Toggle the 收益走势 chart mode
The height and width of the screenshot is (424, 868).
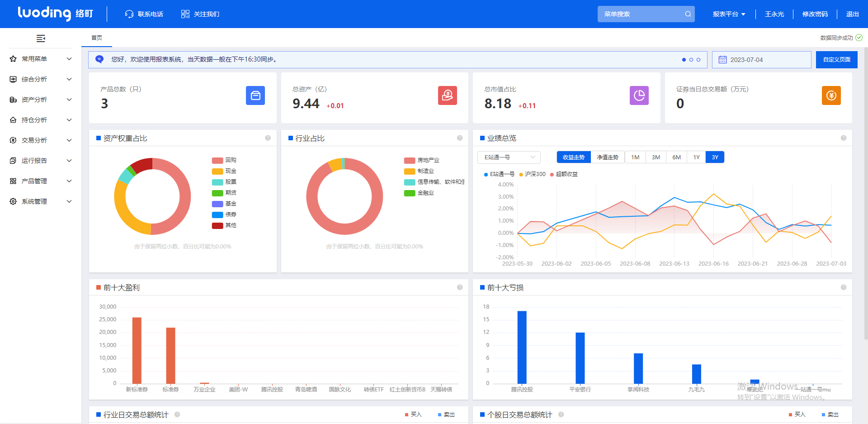(x=574, y=157)
